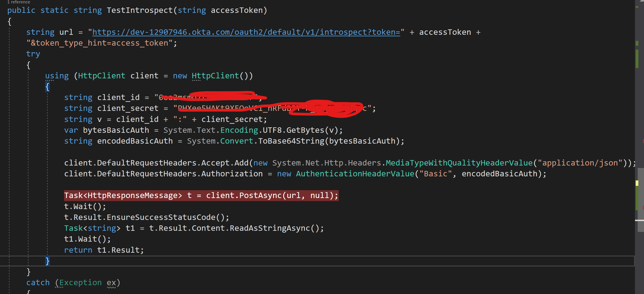Click the using keyword before HttpClient
The width and height of the screenshot is (644, 294).
(x=57, y=76)
